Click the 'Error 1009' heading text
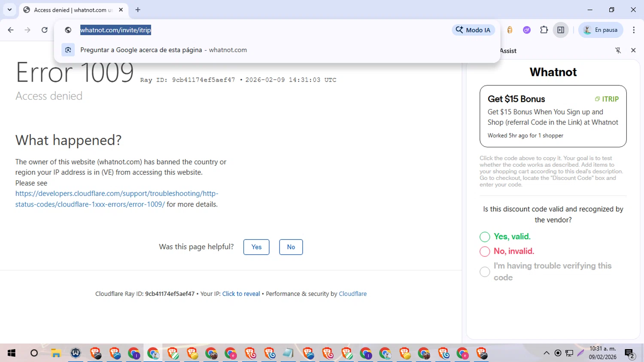This screenshot has width=644, height=362. click(x=75, y=73)
